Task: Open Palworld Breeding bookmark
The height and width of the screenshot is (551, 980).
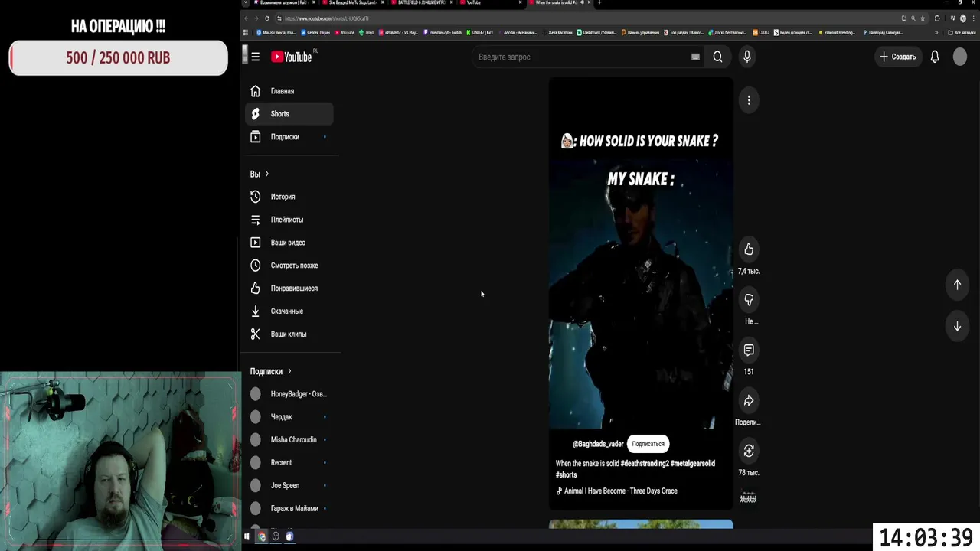Action: click(x=837, y=33)
